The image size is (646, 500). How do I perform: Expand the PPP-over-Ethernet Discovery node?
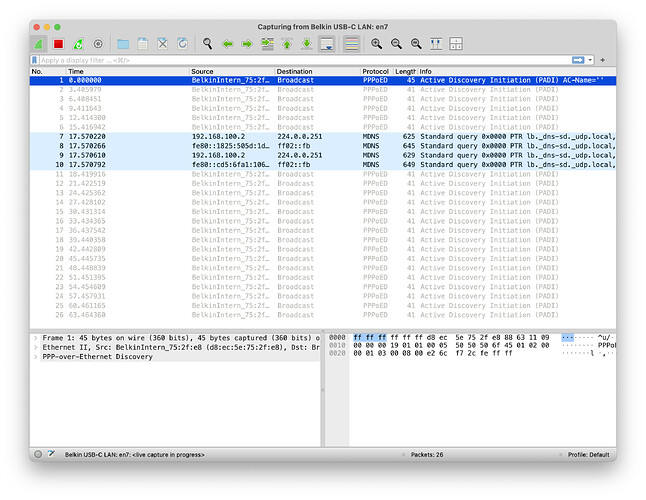coord(35,357)
